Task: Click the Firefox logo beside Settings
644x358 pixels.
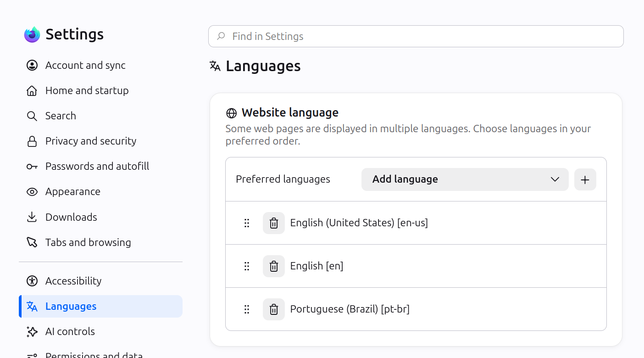Action: pyautogui.click(x=32, y=34)
